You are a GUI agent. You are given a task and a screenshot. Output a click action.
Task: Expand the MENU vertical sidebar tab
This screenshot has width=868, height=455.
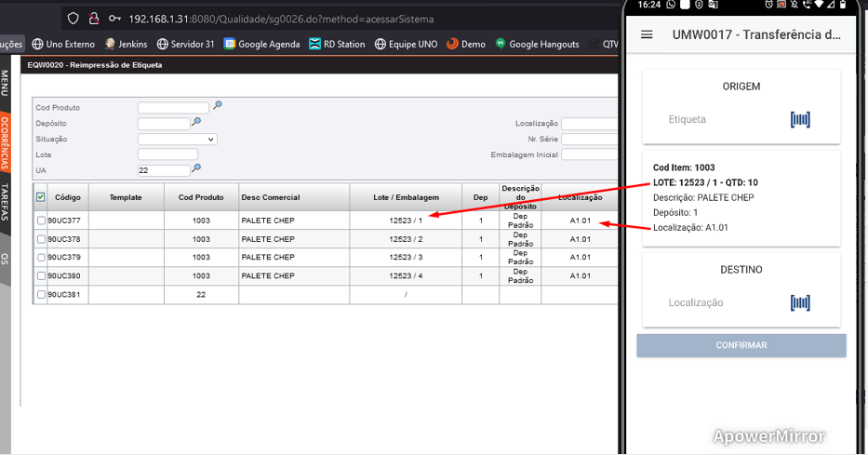[5, 84]
